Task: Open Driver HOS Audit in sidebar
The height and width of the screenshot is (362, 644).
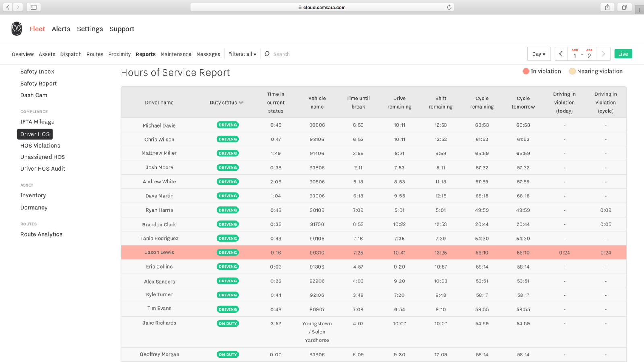Action: point(43,169)
